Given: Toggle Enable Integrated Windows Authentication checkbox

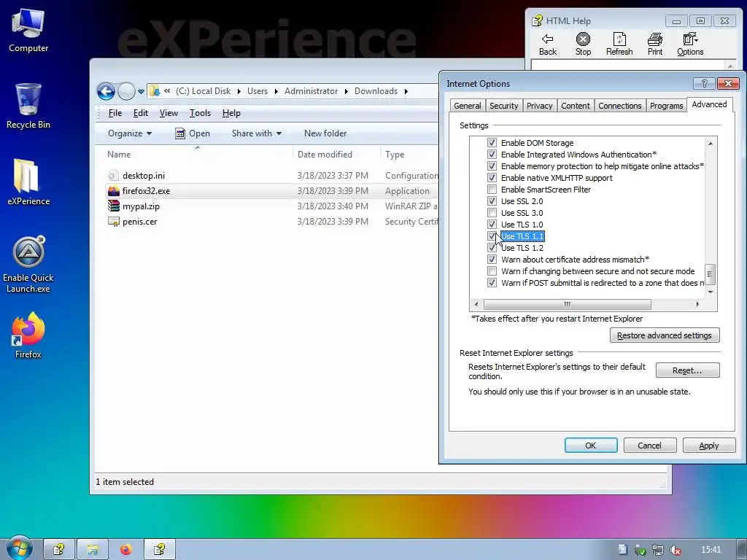Looking at the screenshot, I should tap(492, 155).
